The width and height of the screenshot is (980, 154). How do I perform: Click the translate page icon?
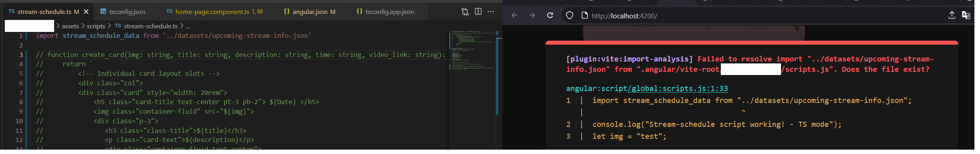966,15
